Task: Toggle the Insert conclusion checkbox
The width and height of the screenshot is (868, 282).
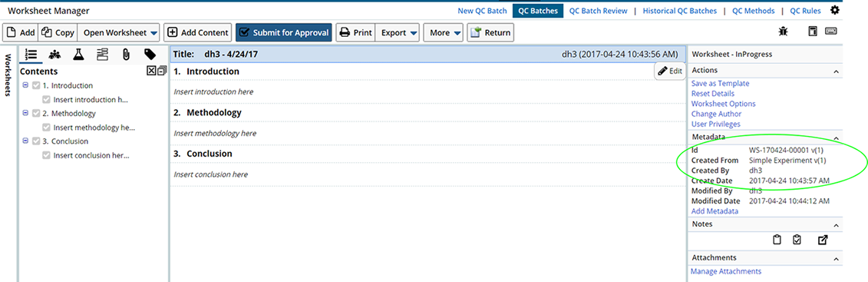Action: (x=47, y=155)
